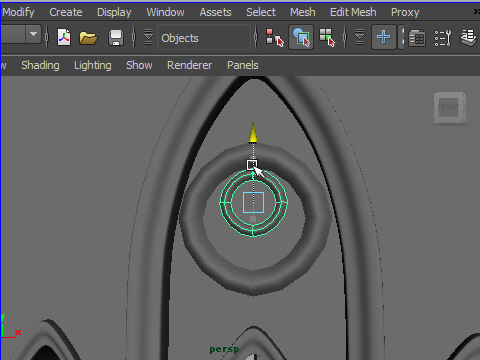Show the Channel Box layers icon
Image resolution: width=480 pixels, height=360 pixels.
point(468,37)
